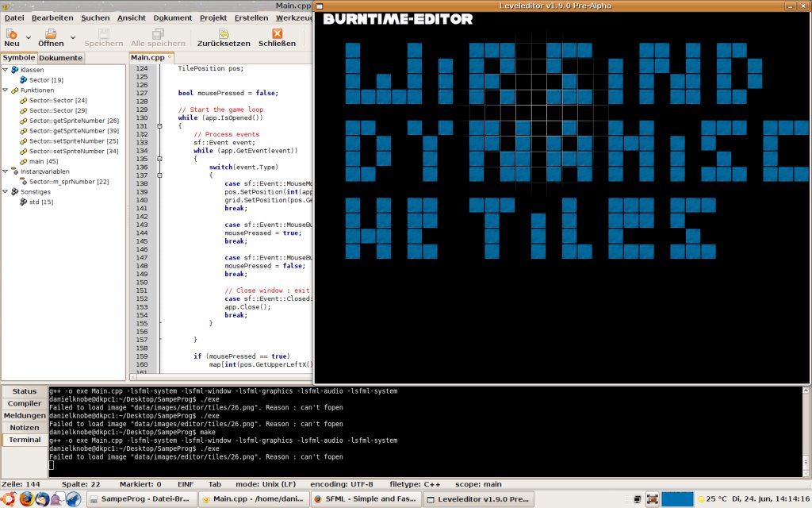
Task: Launch Thunderbird mail from the panel
Action: pyautogui.click(x=41, y=498)
